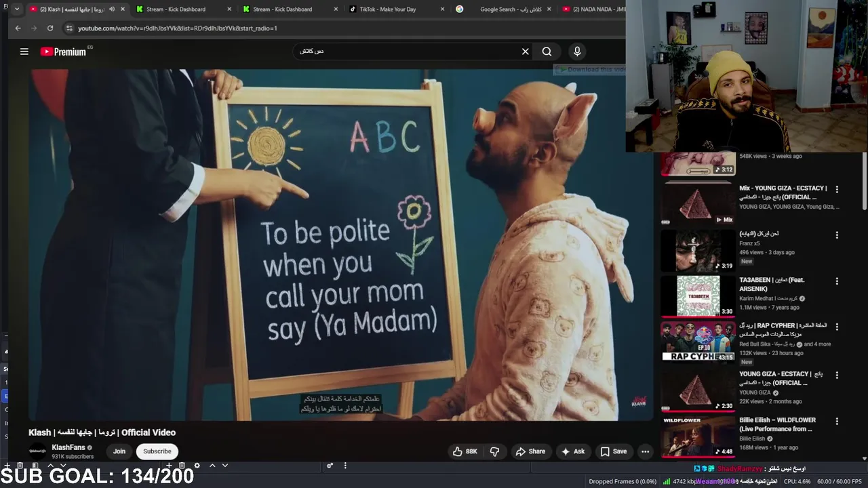Image resolution: width=868 pixels, height=488 pixels.
Task: Open YOUNG GIZA ECSTACY Mix thumbnail
Action: click(698, 203)
